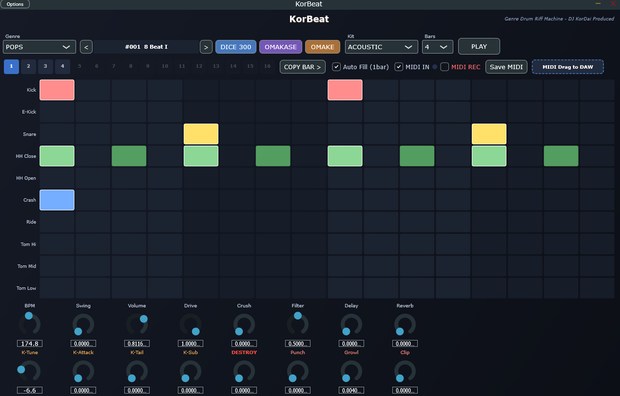Click the Filter value field showing 0.5000
This screenshot has height=396, width=620.
tap(298, 343)
